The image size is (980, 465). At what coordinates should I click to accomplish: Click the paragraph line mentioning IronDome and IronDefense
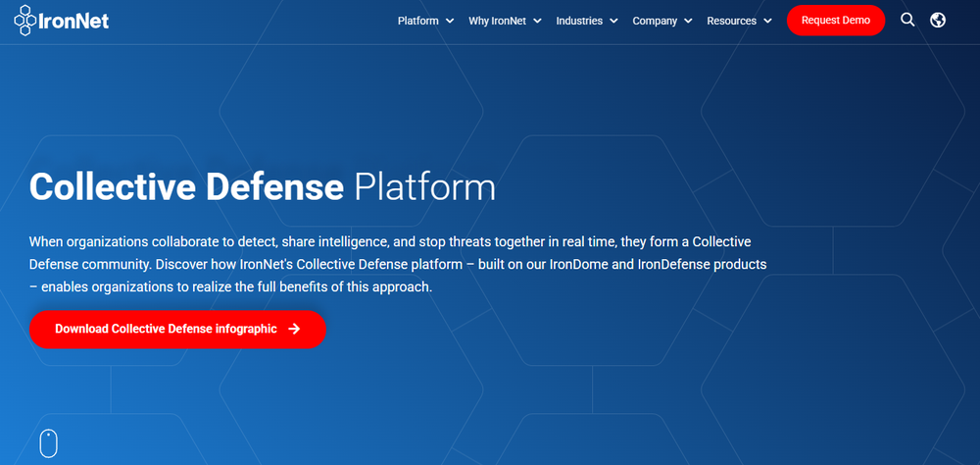pyautogui.click(x=398, y=264)
